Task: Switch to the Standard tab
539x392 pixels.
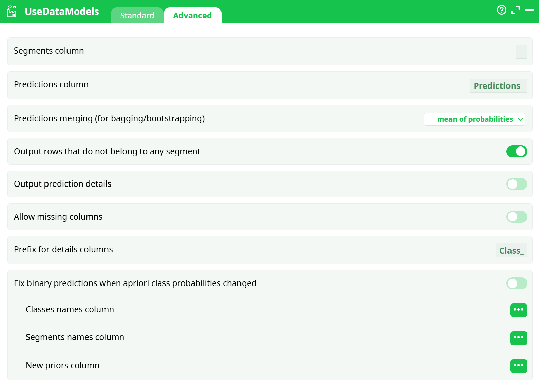Action: pyautogui.click(x=137, y=16)
